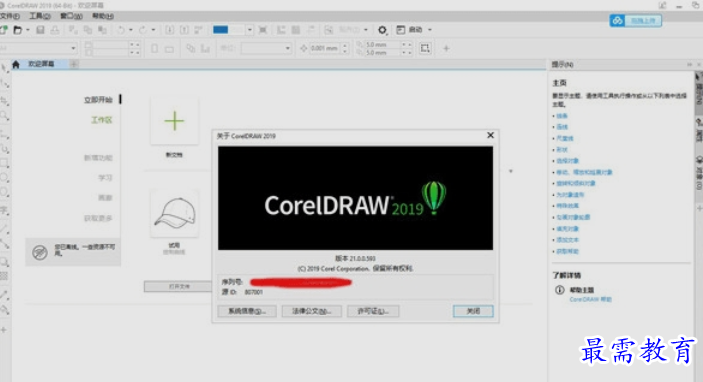Click the home icon on welcome tab
The width and height of the screenshot is (703, 382).
(x=16, y=65)
